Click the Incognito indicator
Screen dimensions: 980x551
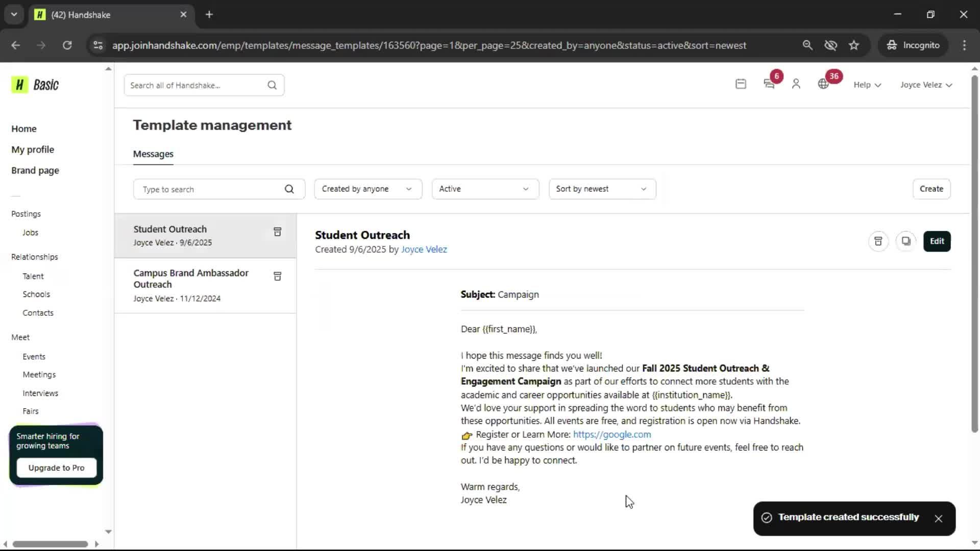pyautogui.click(x=913, y=45)
